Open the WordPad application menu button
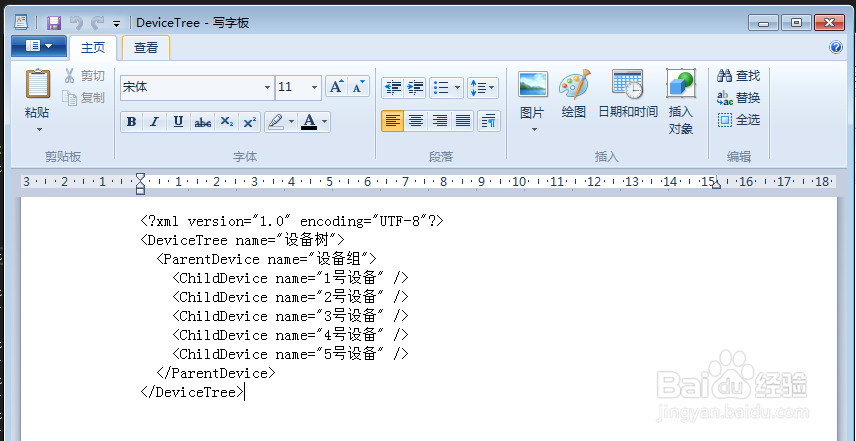This screenshot has width=856, height=441. (x=39, y=46)
